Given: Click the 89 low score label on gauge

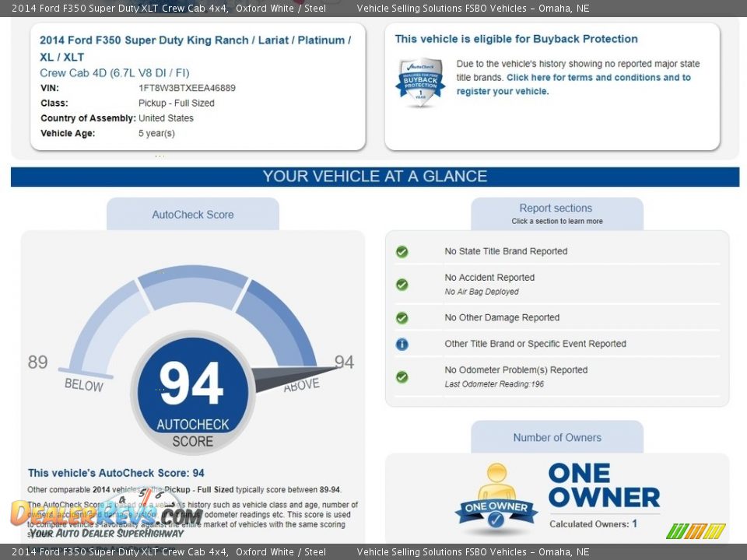Looking at the screenshot, I should point(37,362).
